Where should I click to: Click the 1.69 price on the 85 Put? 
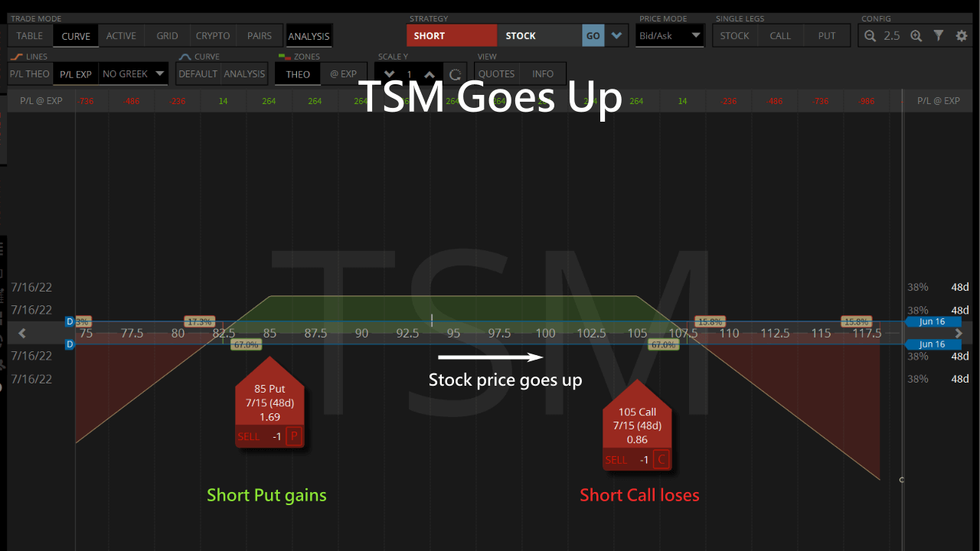[x=269, y=417]
